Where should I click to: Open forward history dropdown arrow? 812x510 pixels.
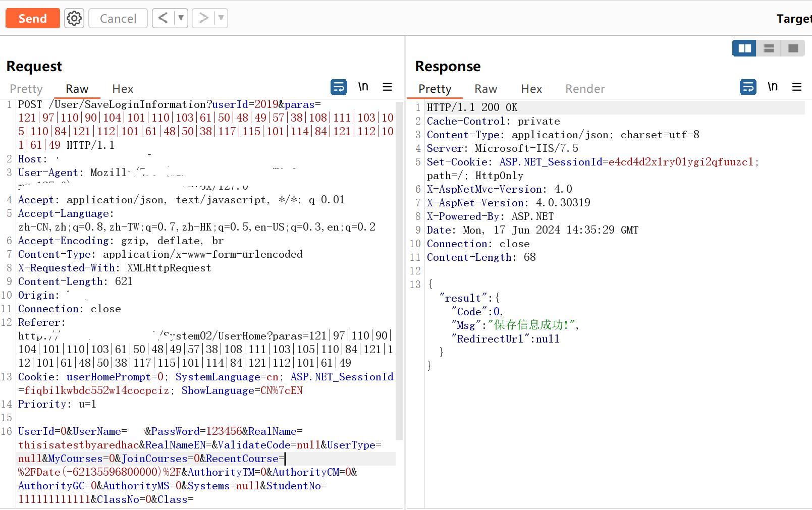point(221,18)
